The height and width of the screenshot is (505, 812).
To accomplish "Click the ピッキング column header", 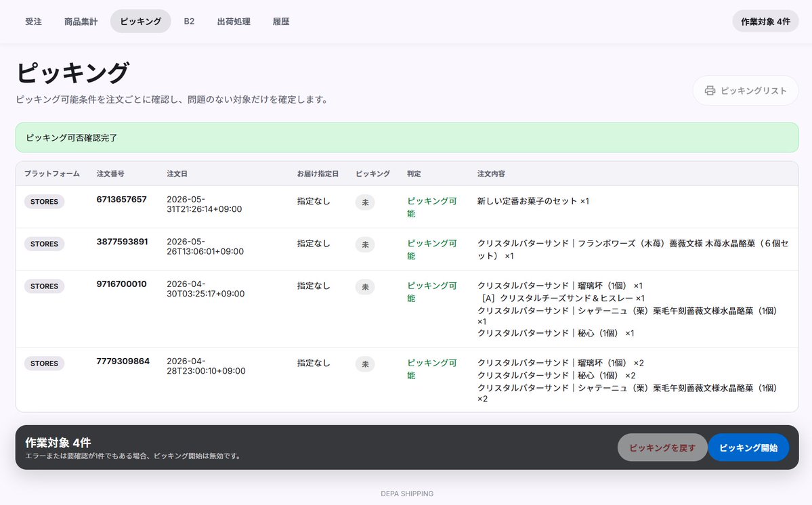I will [x=372, y=174].
